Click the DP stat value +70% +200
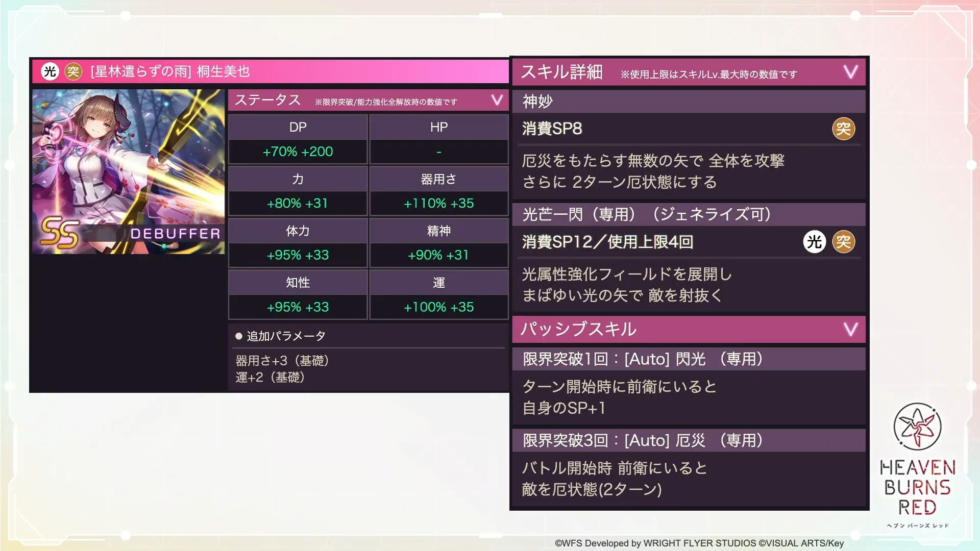This screenshot has width=980, height=551. click(298, 152)
